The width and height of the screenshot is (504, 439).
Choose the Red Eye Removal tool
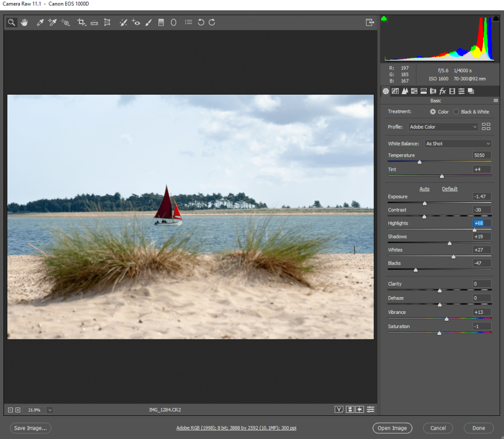[136, 22]
